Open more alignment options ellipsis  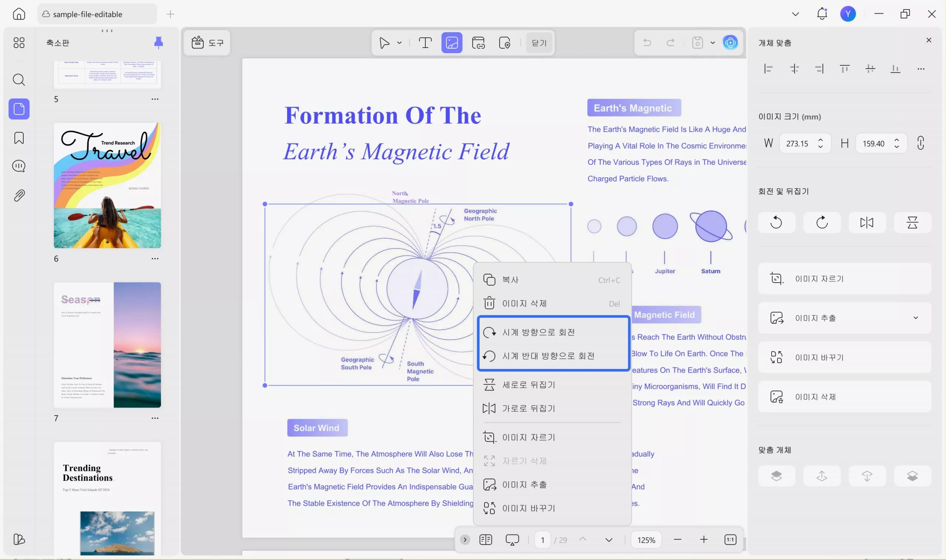[921, 69]
